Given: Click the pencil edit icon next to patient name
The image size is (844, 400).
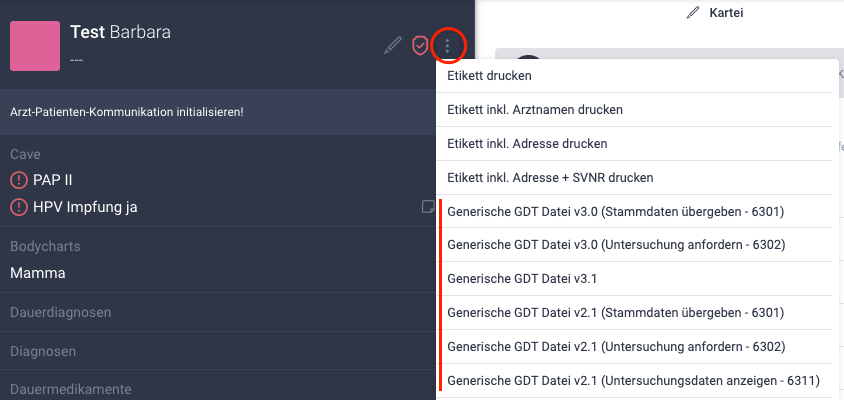Looking at the screenshot, I should [x=393, y=45].
